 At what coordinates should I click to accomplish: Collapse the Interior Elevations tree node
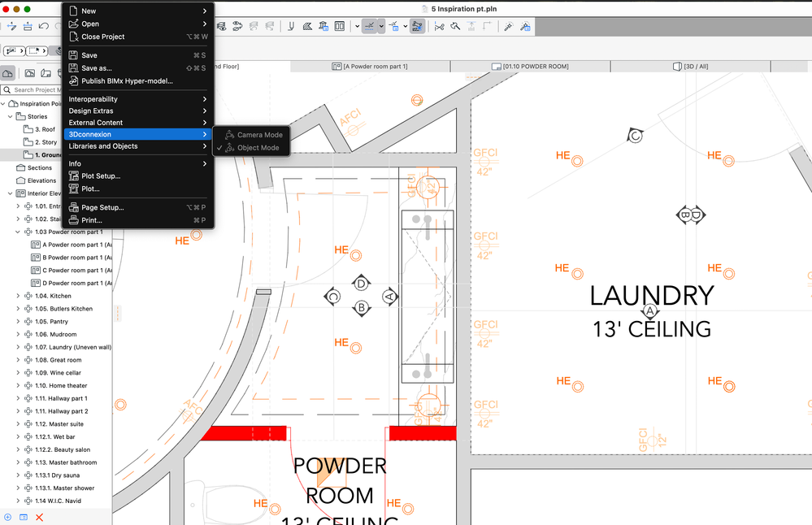11,193
